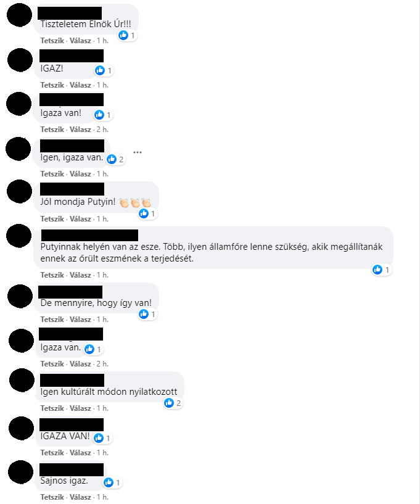
Task: Click Tetszik under 'Tiszteletem Elnök Úr!!!'
Action: tap(52, 41)
